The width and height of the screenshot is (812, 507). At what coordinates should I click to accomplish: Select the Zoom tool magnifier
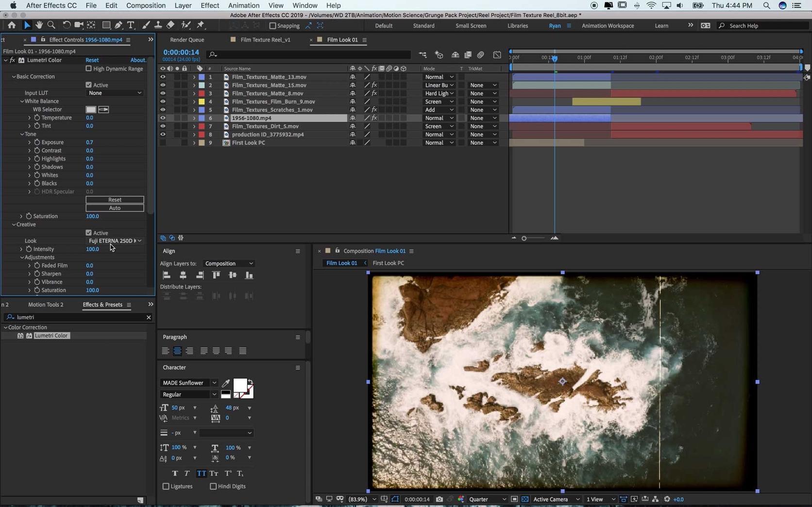[x=51, y=25]
